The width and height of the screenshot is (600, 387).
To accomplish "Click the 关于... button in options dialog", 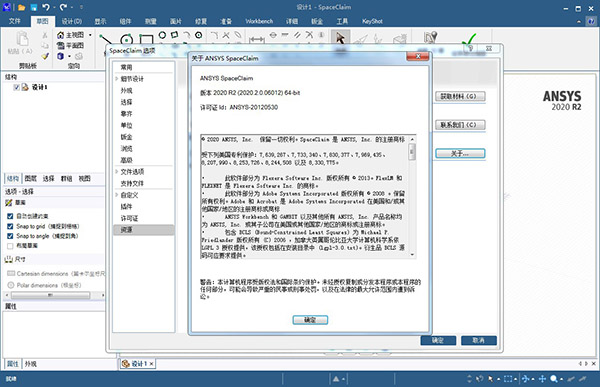I will (x=460, y=153).
